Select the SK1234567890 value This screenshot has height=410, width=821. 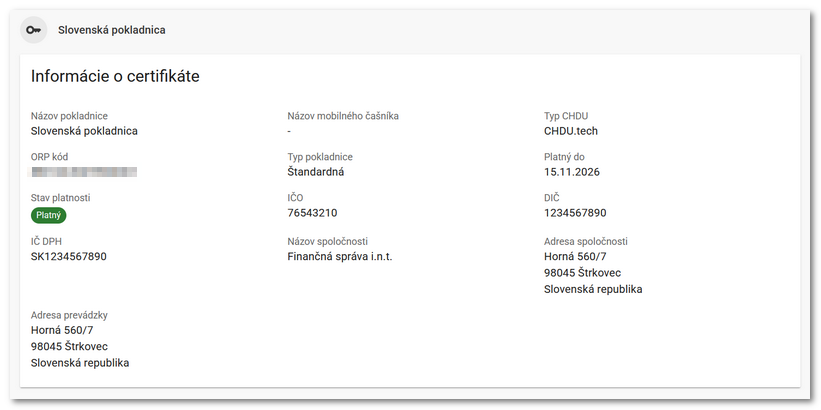click(x=69, y=257)
